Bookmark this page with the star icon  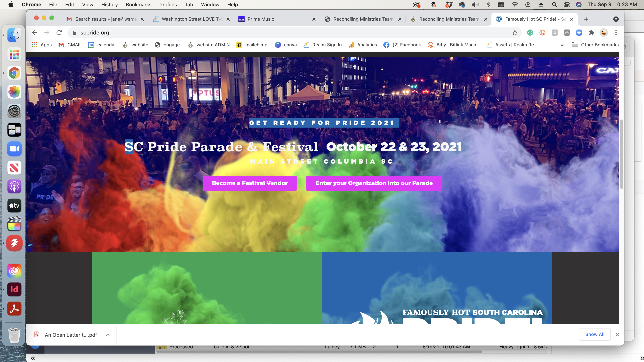click(x=514, y=33)
